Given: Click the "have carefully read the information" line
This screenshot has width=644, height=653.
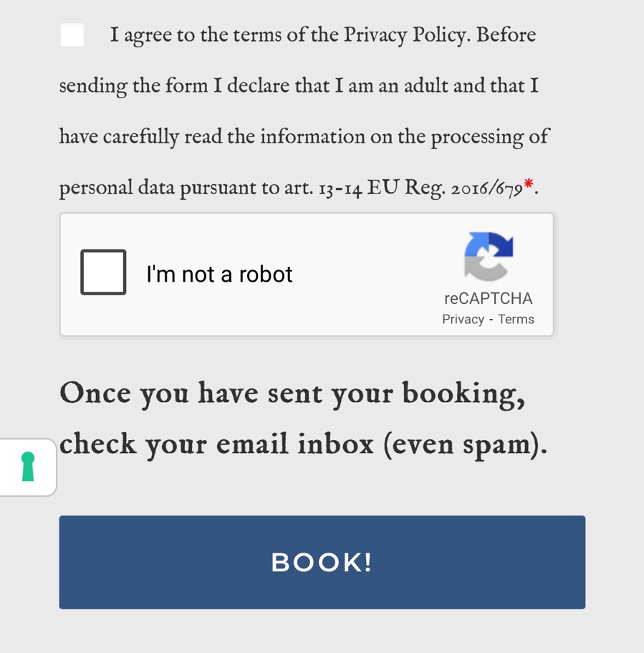Looking at the screenshot, I should pos(304,137).
